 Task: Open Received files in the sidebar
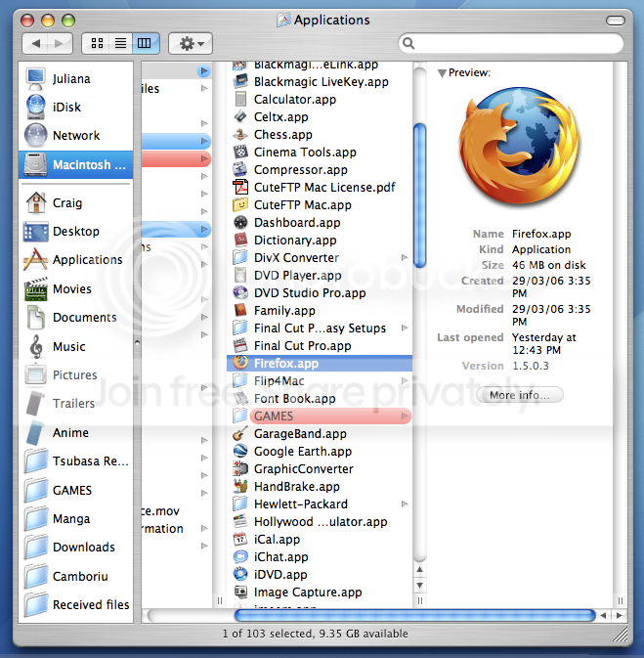(76, 604)
